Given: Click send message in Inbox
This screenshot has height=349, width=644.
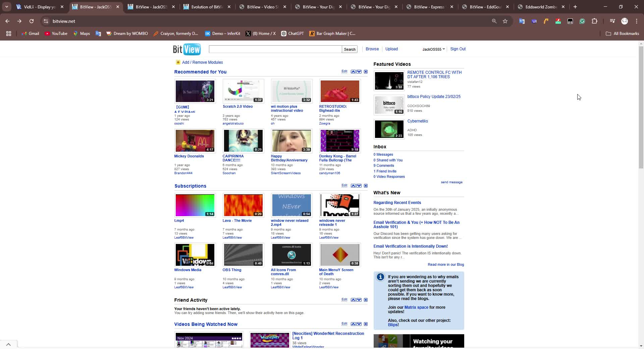Looking at the screenshot, I should [x=451, y=182].
